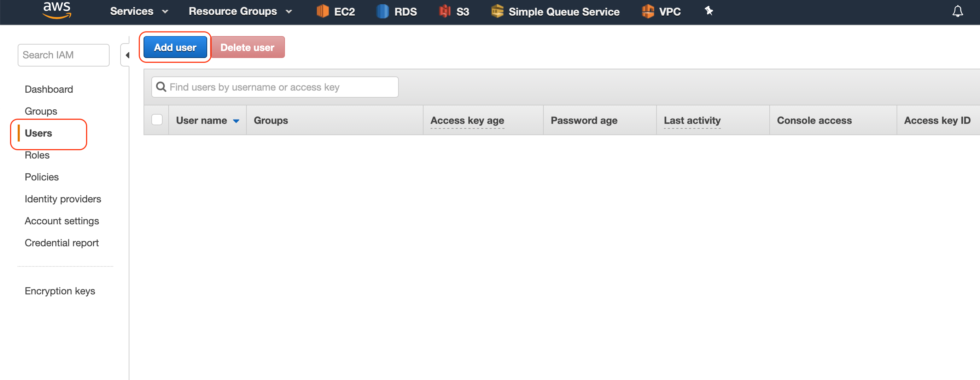Open the S3 service shortcut

(454, 11)
